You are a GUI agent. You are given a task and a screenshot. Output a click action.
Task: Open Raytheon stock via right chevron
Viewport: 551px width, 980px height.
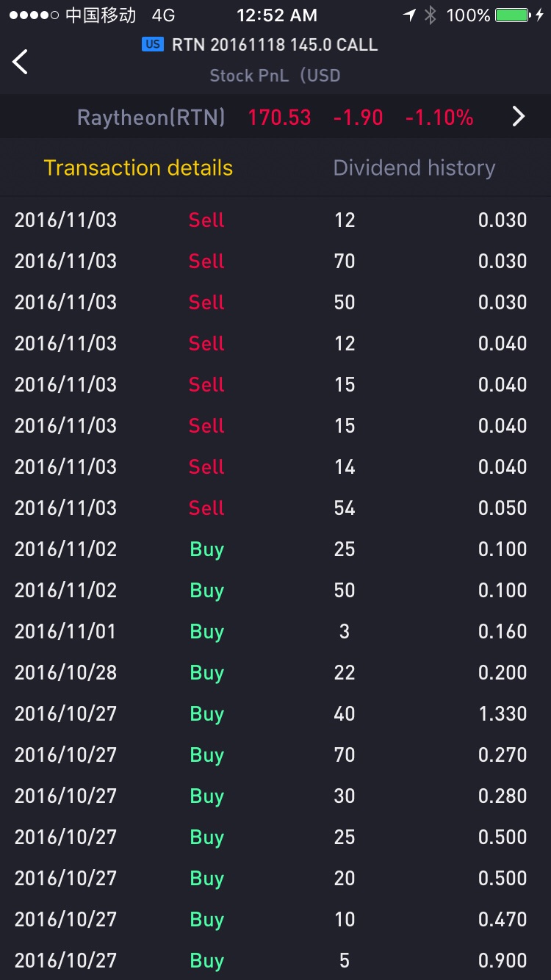(x=519, y=116)
